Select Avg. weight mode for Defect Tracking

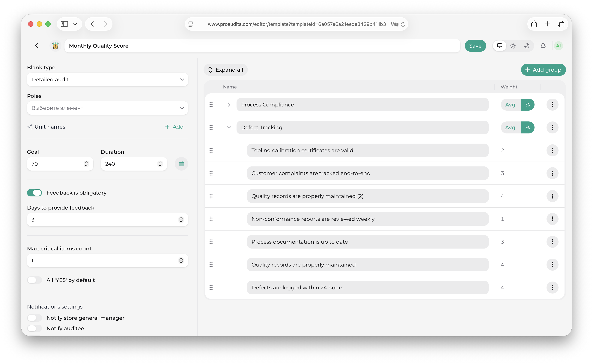pos(511,127)
